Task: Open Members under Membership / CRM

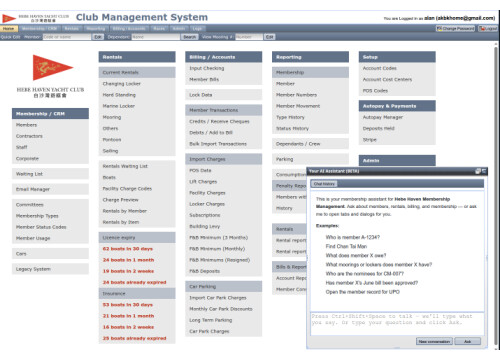Action: [26, 125]
